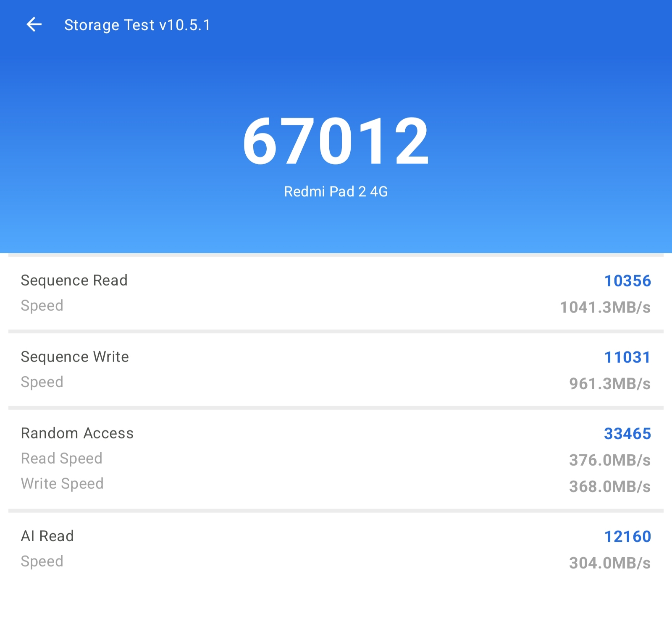Tap the Sequence Read score 10356
Viewport: 672px width, 624px height.
tap(627, 281)
